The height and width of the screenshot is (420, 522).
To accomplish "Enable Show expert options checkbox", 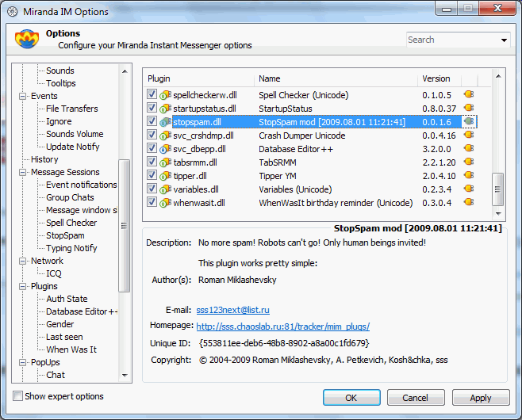I will [17, 396].
